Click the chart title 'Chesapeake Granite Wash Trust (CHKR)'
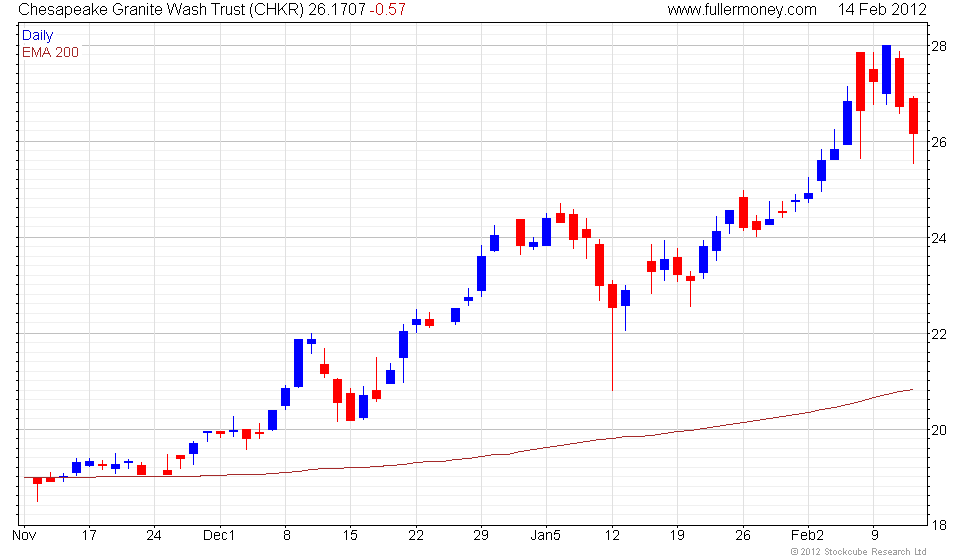This screenshot has width=980, height=560. (x=161, y=9)
